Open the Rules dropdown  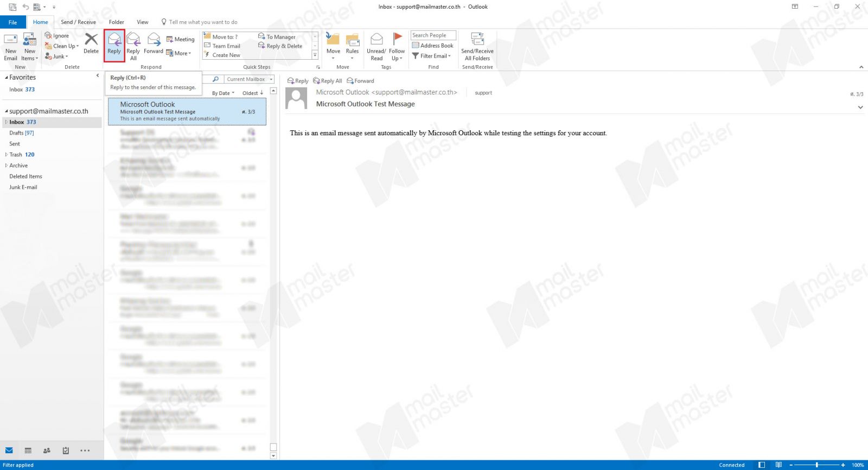click(352, 47)
